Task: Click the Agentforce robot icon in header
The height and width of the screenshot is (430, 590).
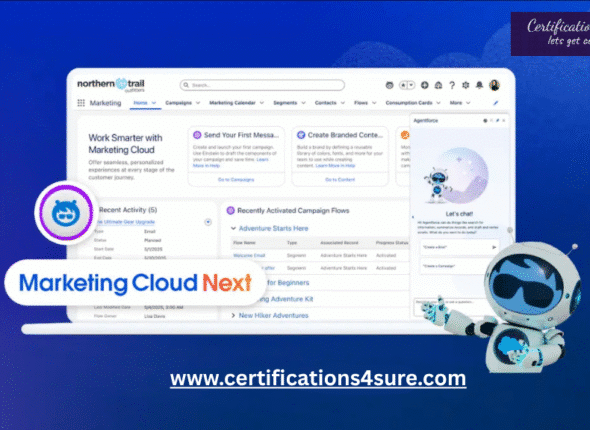Action: point(389,85)
